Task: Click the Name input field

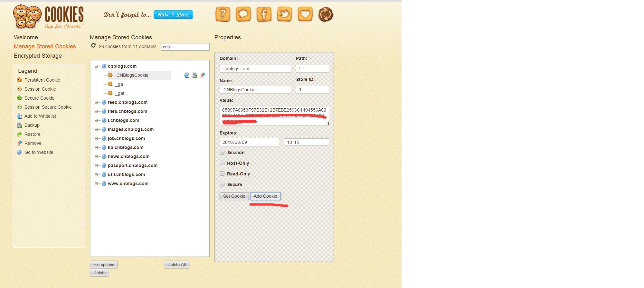Action: (x=255, y=90)
